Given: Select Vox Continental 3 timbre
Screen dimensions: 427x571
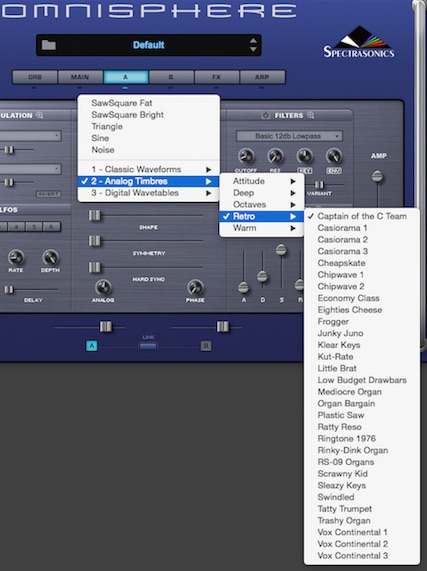Looking at the screenshot, I should (362, 556).
